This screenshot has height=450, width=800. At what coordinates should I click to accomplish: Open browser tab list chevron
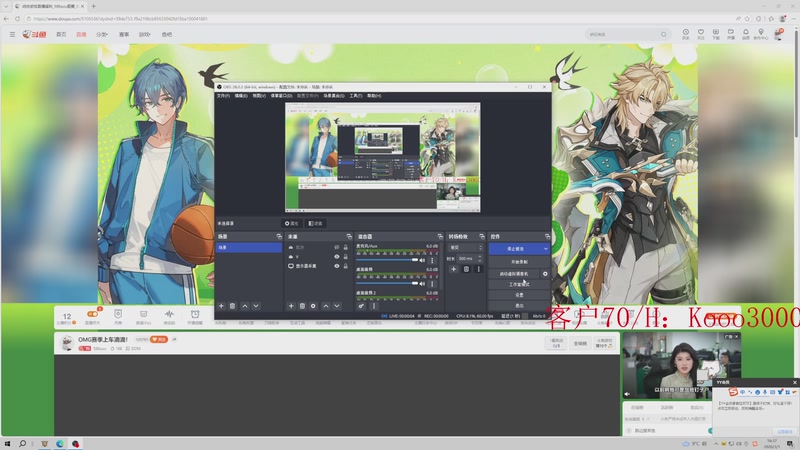[6, 6]
